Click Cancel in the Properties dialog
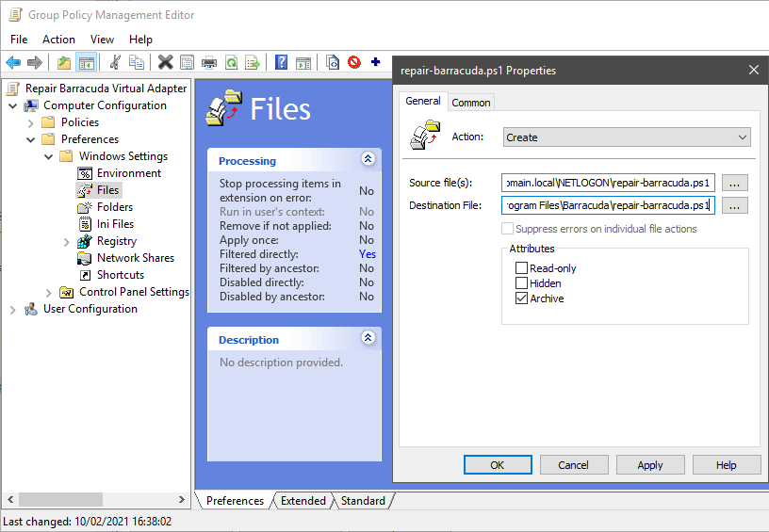769x532 pixels. [573, 465]
